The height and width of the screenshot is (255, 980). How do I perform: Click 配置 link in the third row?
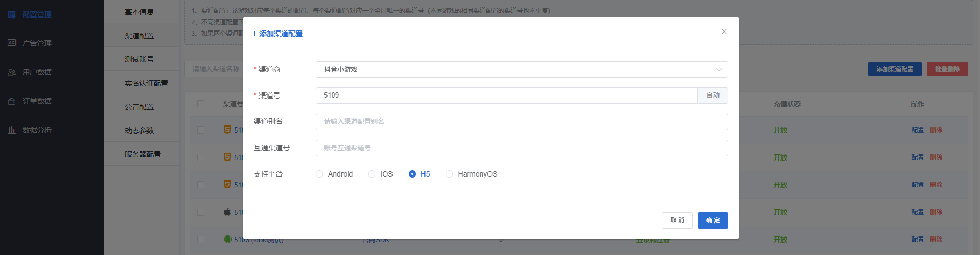click(918, 185)
